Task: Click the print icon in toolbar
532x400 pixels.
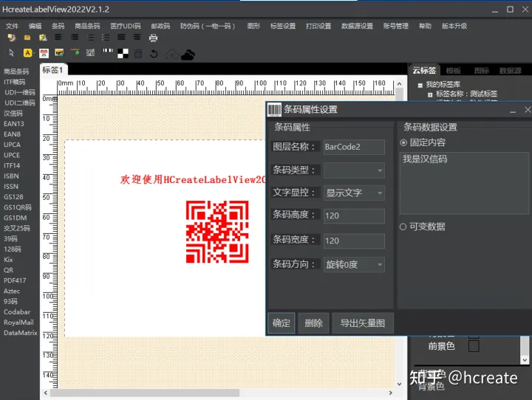Action: click(153, 38)
